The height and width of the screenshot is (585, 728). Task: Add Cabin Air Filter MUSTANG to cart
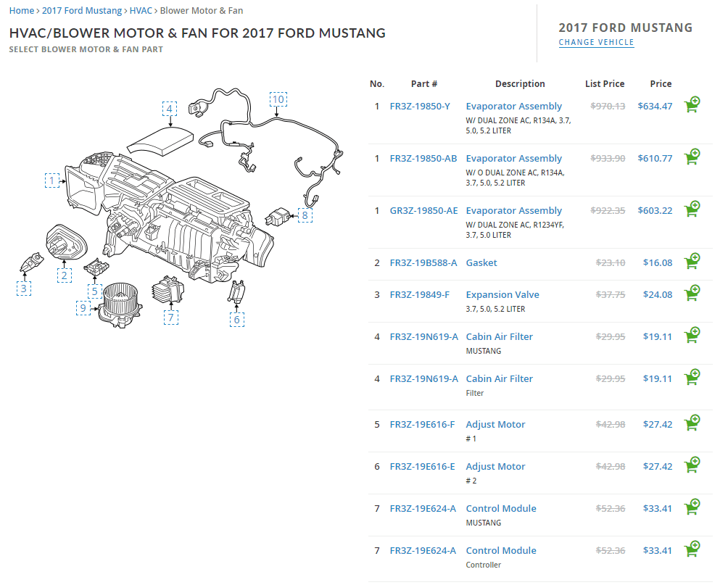tap(692, 335)
